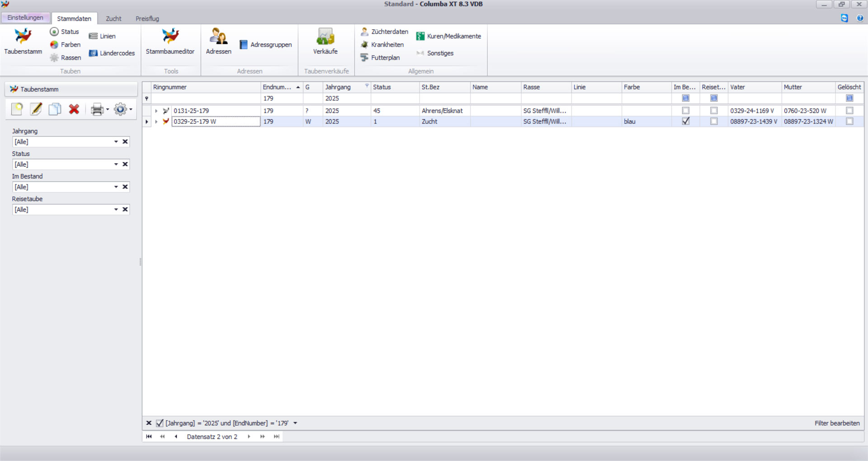The width and height of the screenshot is (868, 461).
Task: Switch to the Zucht tab
Action: point(113,19)
